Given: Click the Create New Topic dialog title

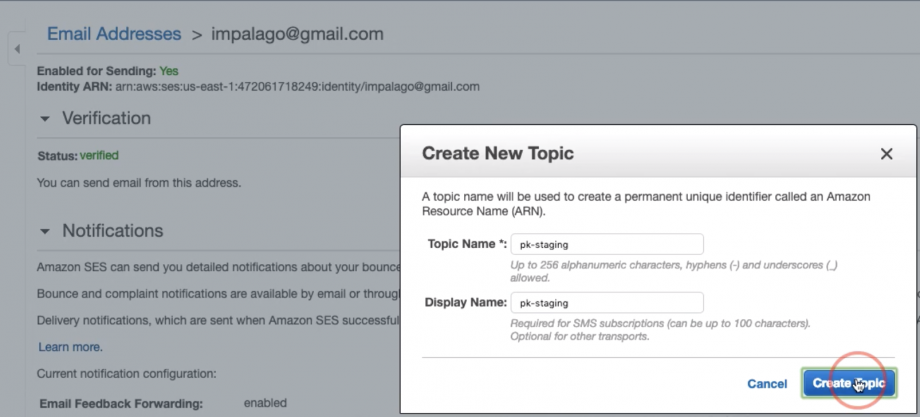Looking at the screenshot, I should (498, 154).
